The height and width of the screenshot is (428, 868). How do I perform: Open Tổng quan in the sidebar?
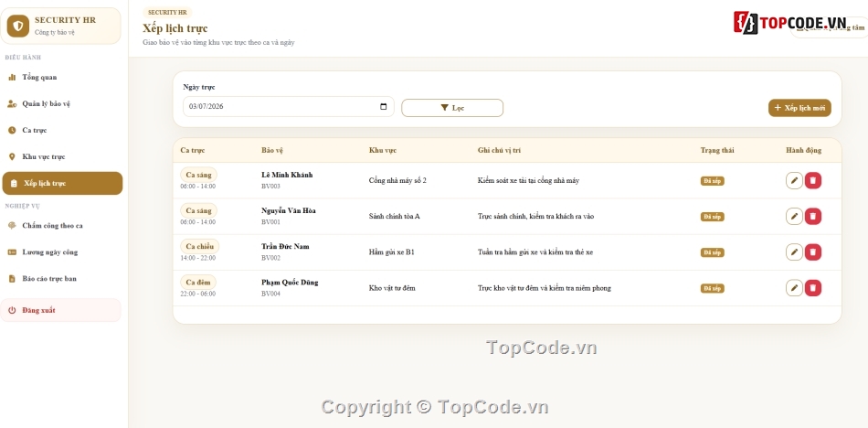tap(61, 77)
